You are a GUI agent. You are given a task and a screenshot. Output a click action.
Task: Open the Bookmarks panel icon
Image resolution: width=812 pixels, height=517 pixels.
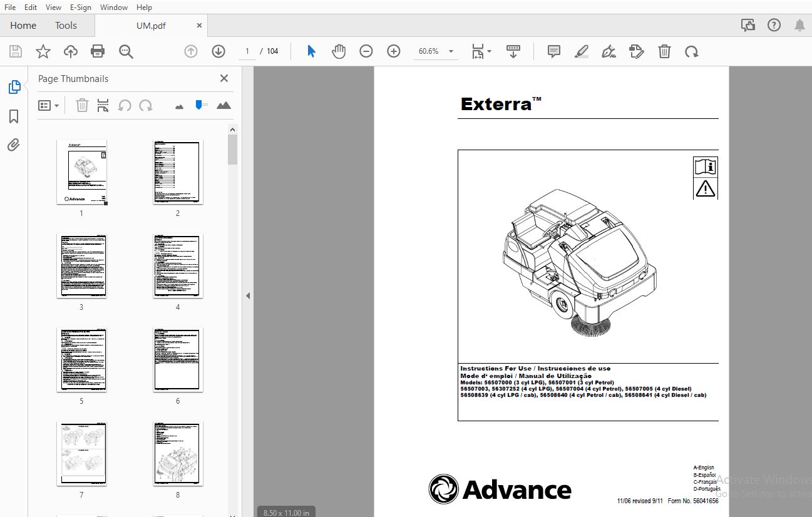coord(14,116)
